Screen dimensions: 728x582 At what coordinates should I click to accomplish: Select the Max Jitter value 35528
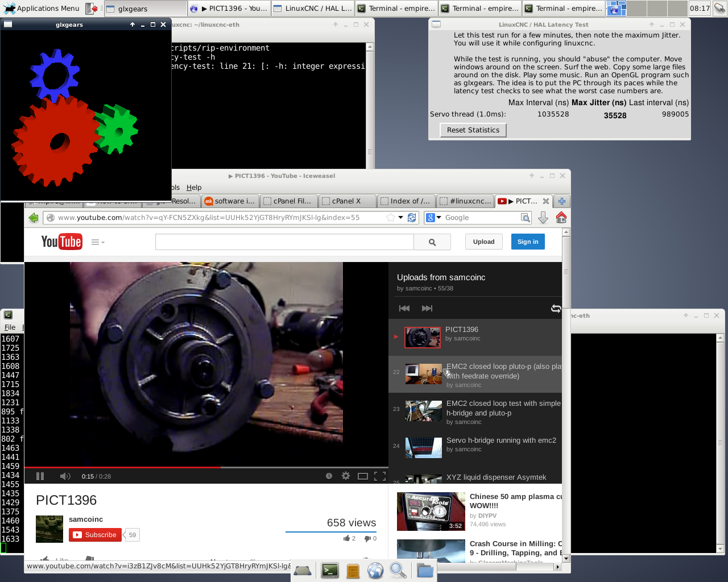pos(615,115)
